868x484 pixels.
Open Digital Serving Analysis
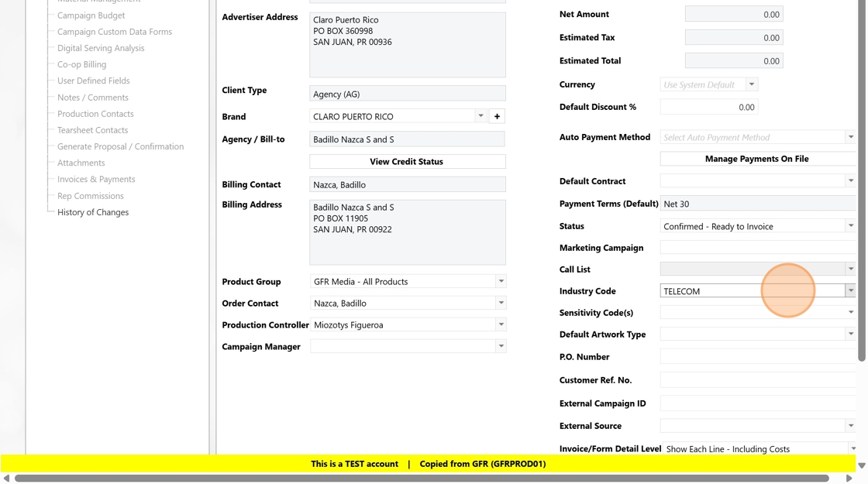pos(101,48)
